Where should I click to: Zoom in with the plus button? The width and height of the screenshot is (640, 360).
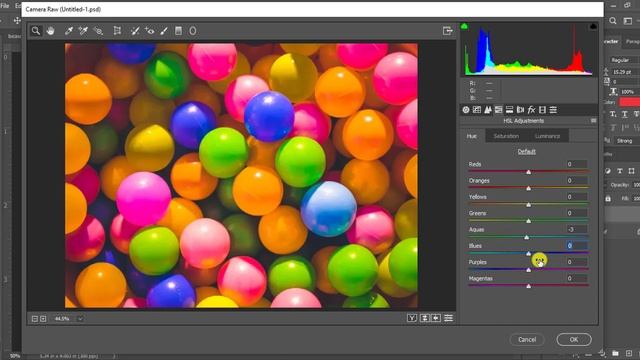(43, 319)
